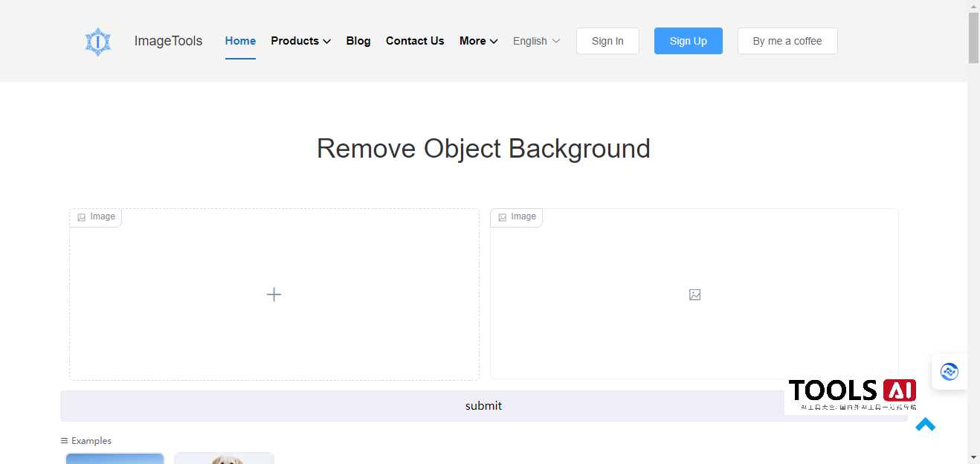Open the Blog page

click(x=358, y=41)
